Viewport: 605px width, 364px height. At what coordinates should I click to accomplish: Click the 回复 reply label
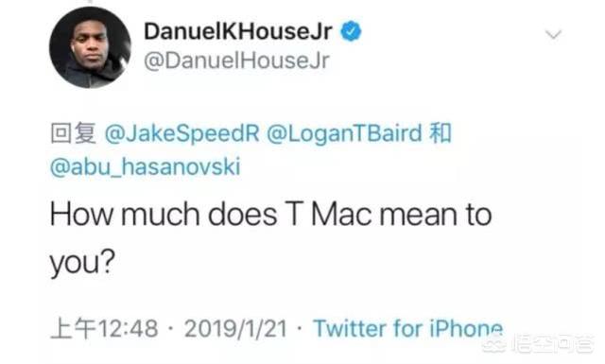click(74, 133)
